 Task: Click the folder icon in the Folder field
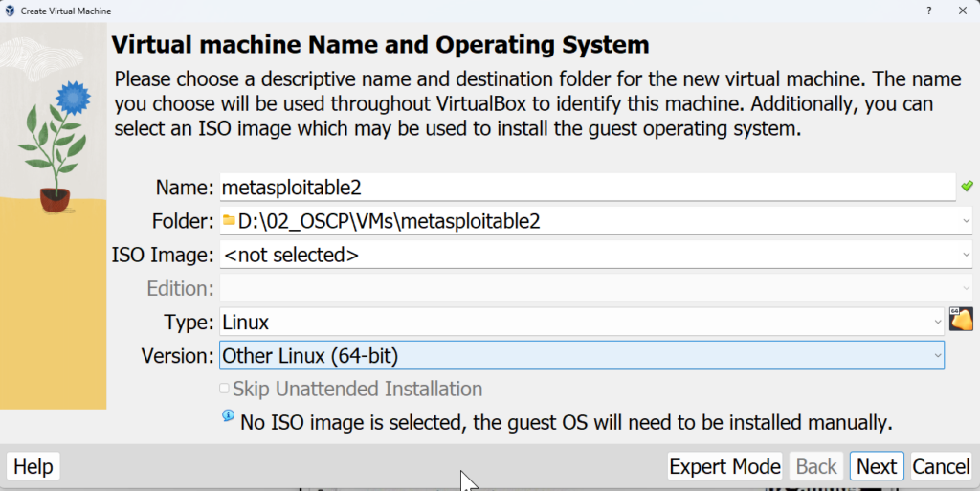(229, 220)
